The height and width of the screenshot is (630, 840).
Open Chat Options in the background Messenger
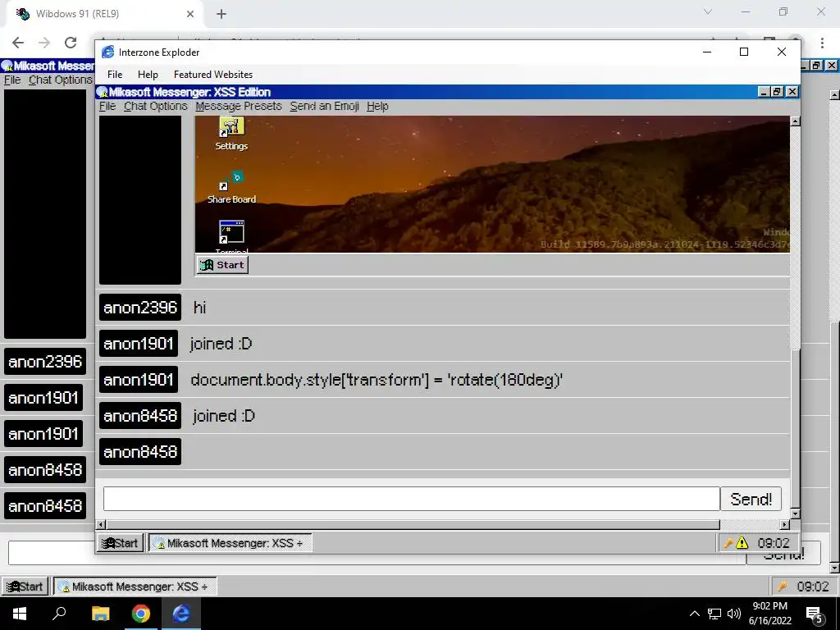coord(60,80)
